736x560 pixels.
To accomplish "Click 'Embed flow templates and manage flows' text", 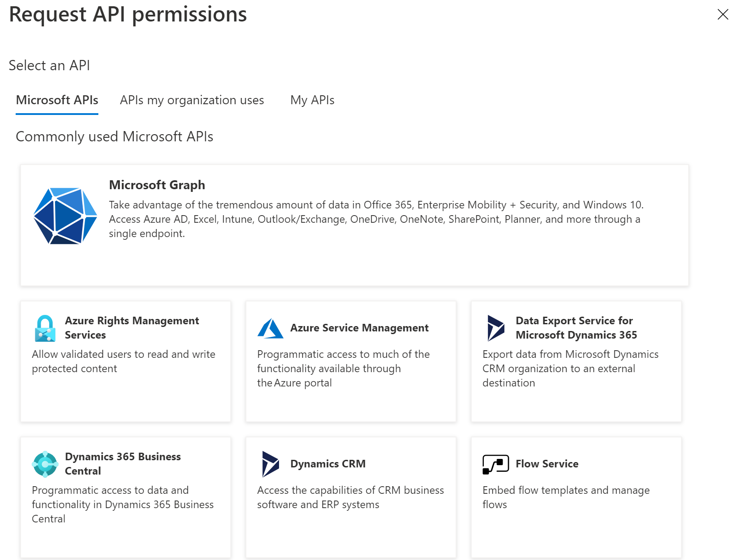I will click(566, 497).
